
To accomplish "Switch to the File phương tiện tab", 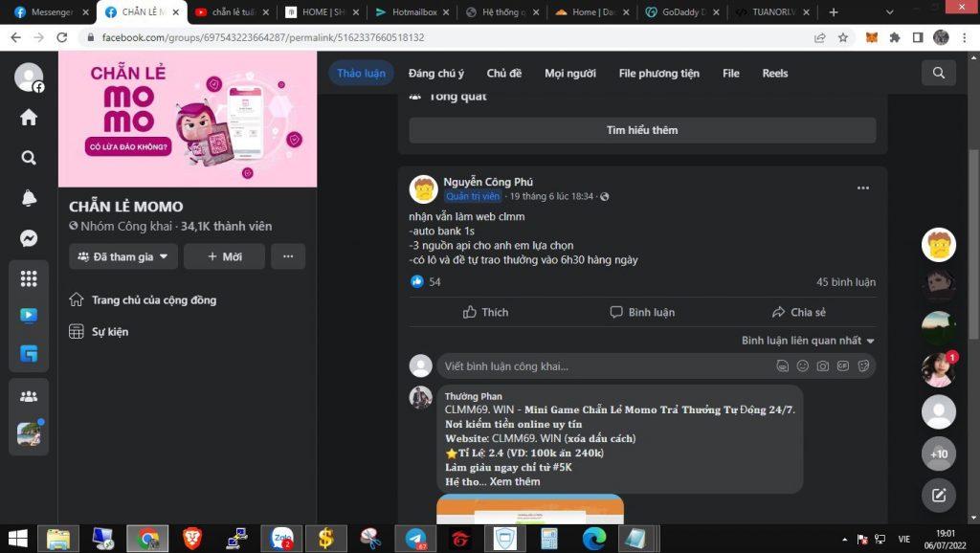I will click(658, 74).
